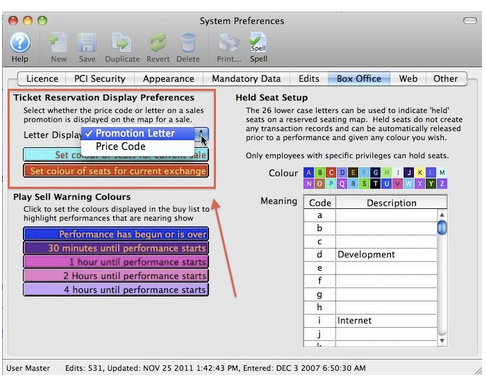
Task: Select the Edits tab
Action: (309, 79)
